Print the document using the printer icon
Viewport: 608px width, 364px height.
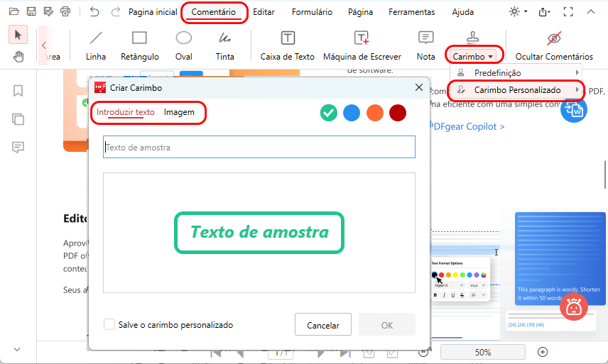[x=65, y=11]
